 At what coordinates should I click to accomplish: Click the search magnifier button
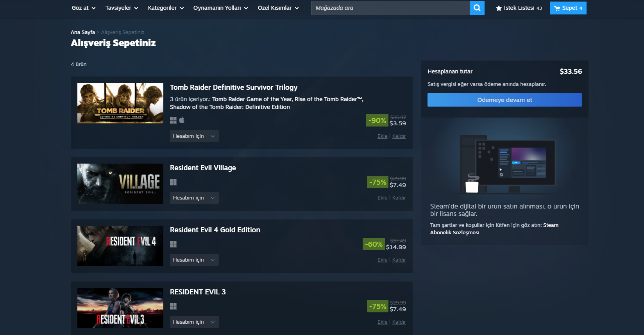[x=477, y=8]
